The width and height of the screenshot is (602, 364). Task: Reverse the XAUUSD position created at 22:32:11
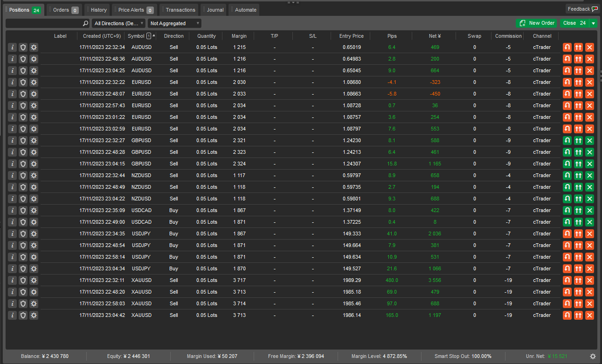coord(567,280)
